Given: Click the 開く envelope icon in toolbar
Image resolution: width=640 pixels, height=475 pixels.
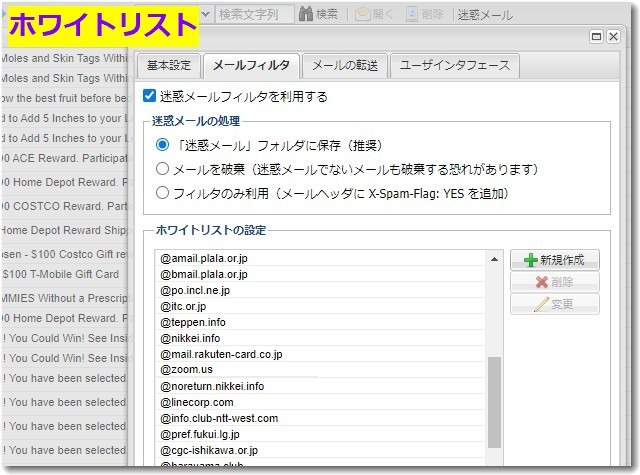Looking at the screenshot, I should click(x=362, y=15).
